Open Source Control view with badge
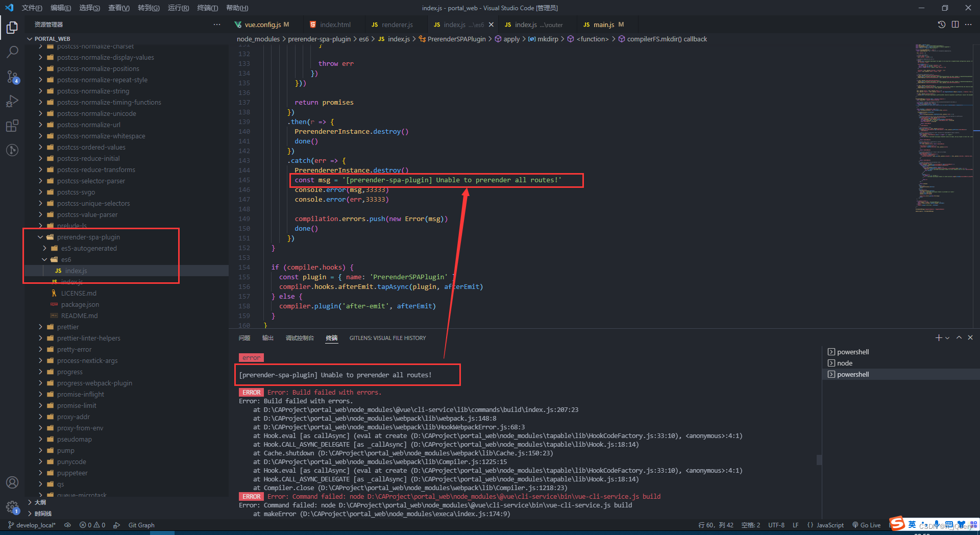Screen dimensions: 980x535 [12, 77]
